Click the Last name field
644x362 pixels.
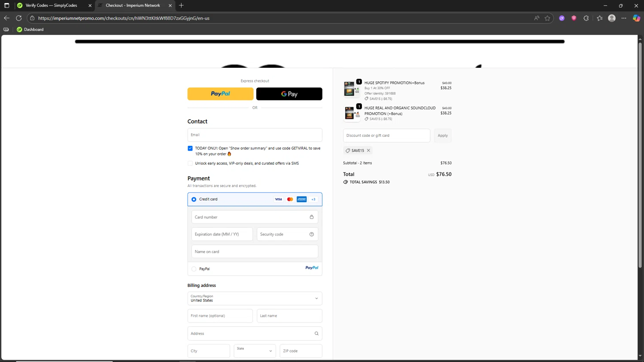(x=289, y=316)
